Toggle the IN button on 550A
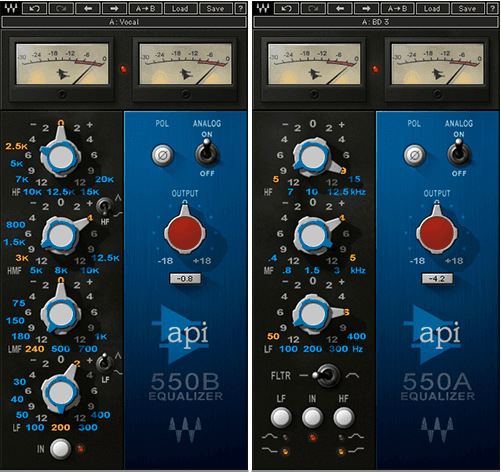The height and width of the screenshot is (472, 501). 312,417
